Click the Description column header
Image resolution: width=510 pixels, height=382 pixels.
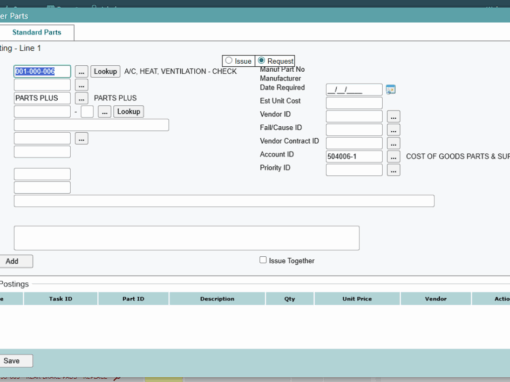pos(217,299)
